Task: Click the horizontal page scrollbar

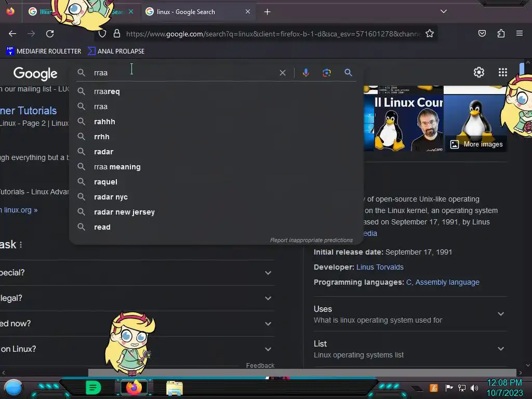Action: tap(302, 373)
